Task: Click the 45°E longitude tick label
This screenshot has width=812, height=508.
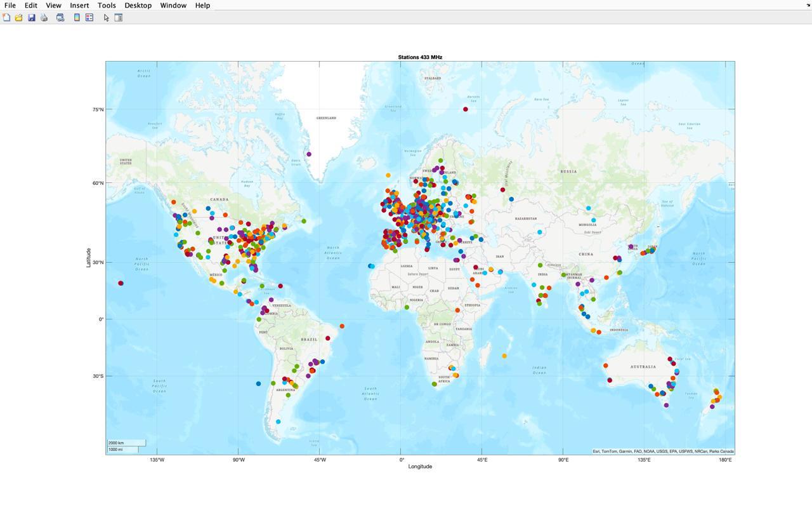Action: click(482, 460)
